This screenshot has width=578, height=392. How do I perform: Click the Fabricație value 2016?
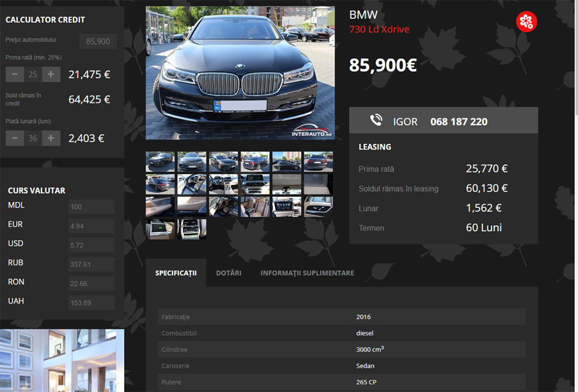[x=363, y=317]
